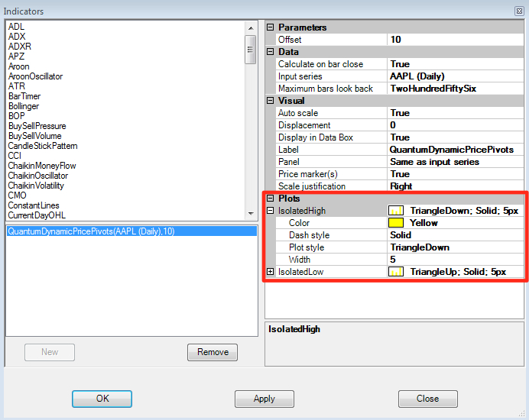Click the Apply button
This screenshot has height=420, width=529.
(264, 399)
